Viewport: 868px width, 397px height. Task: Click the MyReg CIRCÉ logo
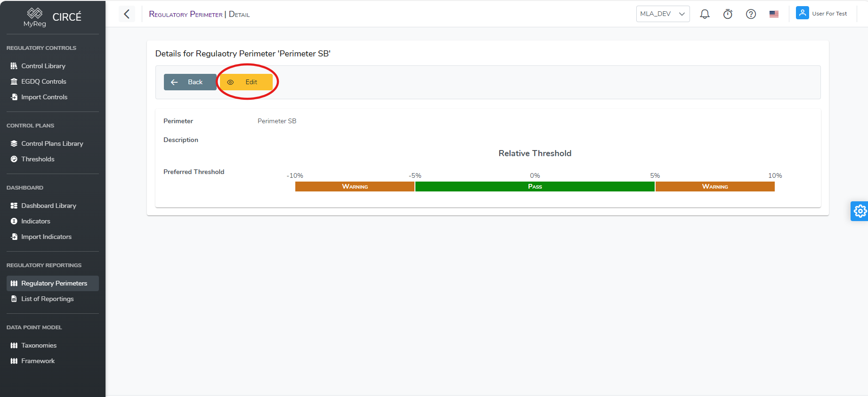[x=52, y=17]
